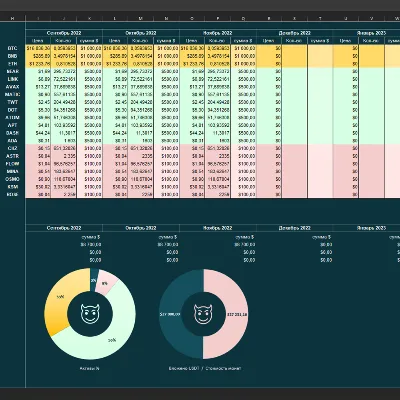Click the Кол-во header under Сентябрь 2022
Viewport: 400px width, 400px height.
point(64,41)
